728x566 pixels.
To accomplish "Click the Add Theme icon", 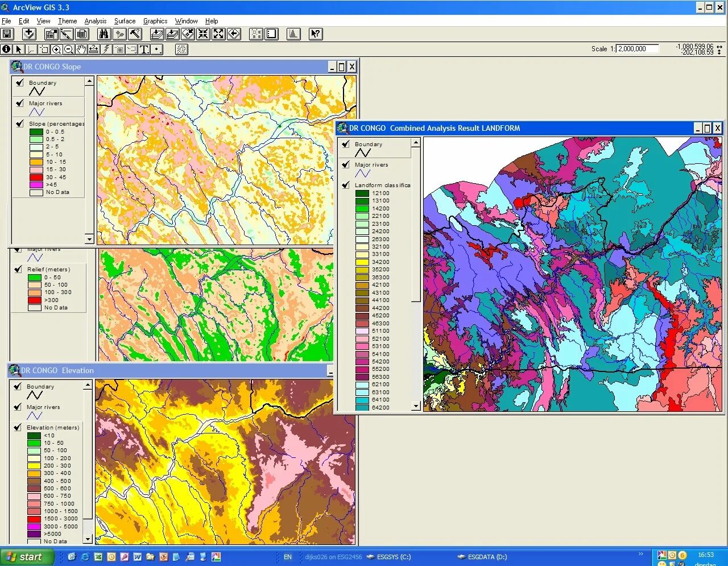I will [x=29, y=34].
